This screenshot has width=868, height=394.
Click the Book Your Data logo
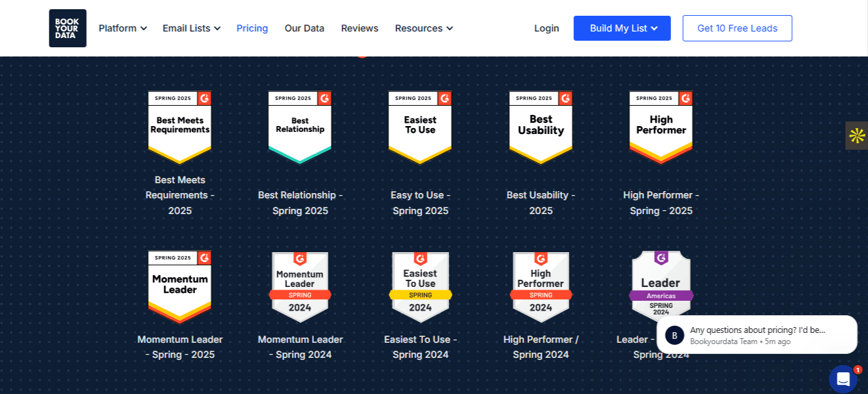coord(68,28)
